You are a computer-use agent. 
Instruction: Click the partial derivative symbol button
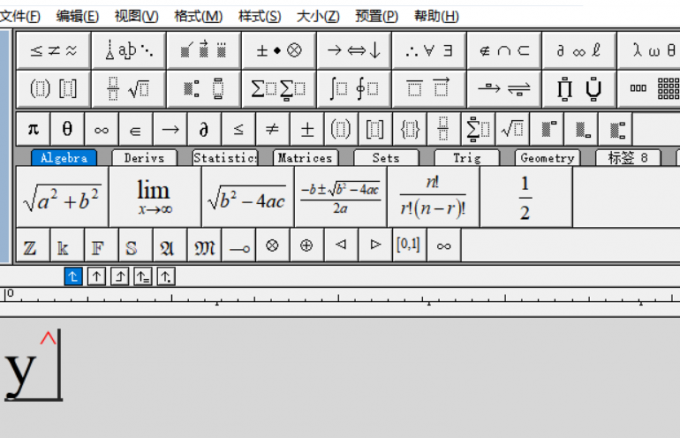[203, 129]
